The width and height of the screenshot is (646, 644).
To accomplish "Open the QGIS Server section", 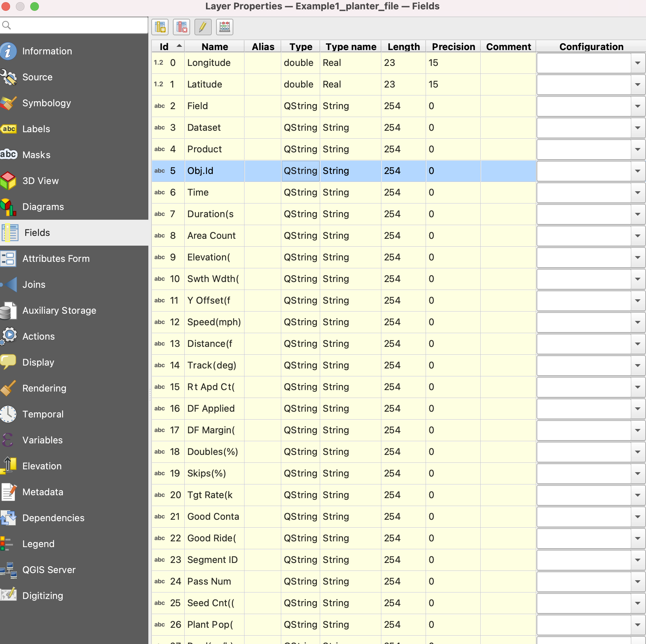I will 49,570.
